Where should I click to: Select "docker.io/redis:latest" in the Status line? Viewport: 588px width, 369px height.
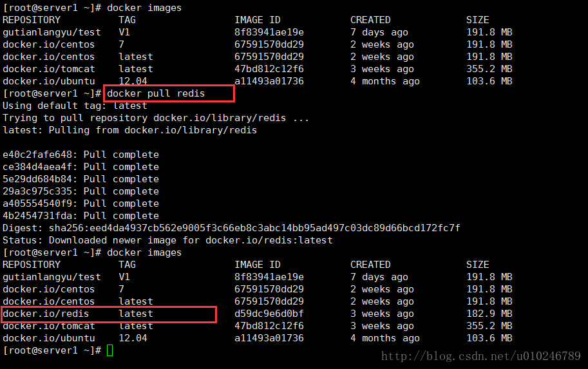coord(269,240)
